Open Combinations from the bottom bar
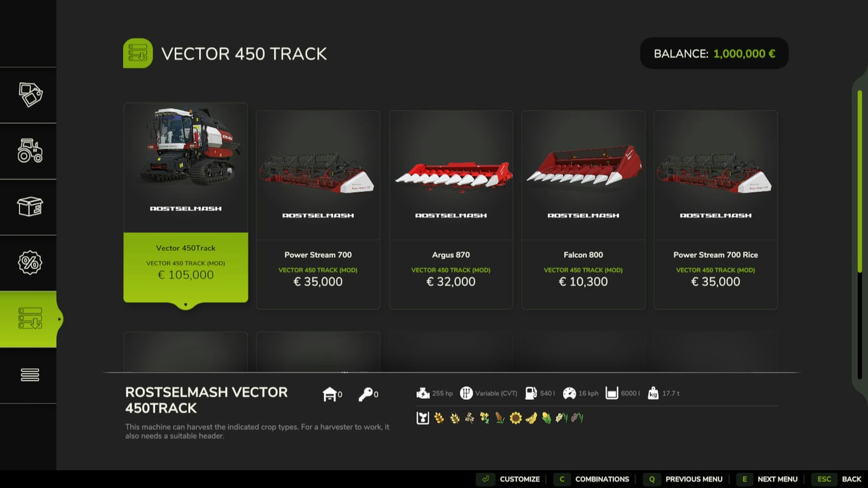Image resolution: width=868 pixels, height=488 pixels. click(x=592, y=479)
